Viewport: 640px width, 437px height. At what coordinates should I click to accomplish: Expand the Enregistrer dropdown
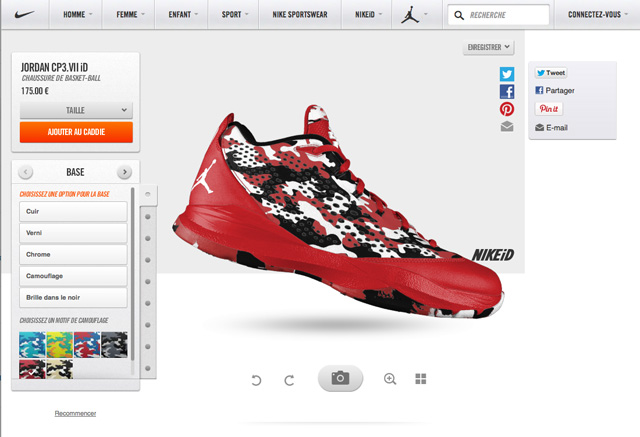coord(489,47)
